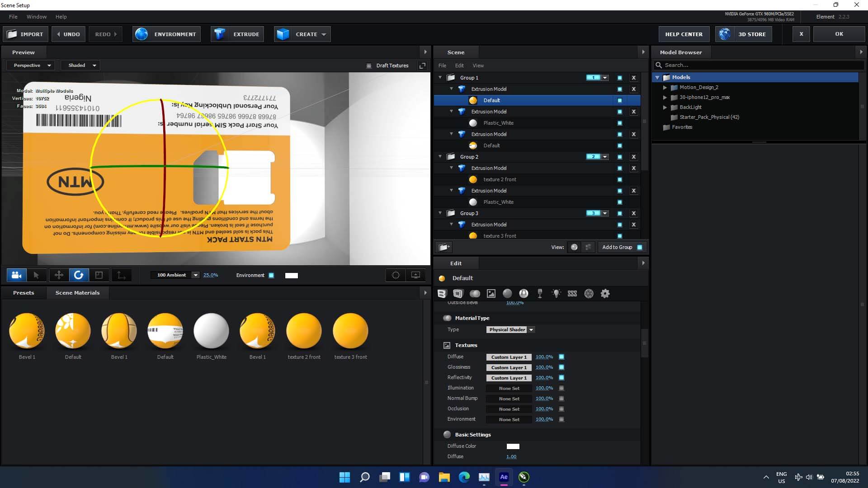Open the SSS material settings icon

pyautogui.click(x=572, y=294)
